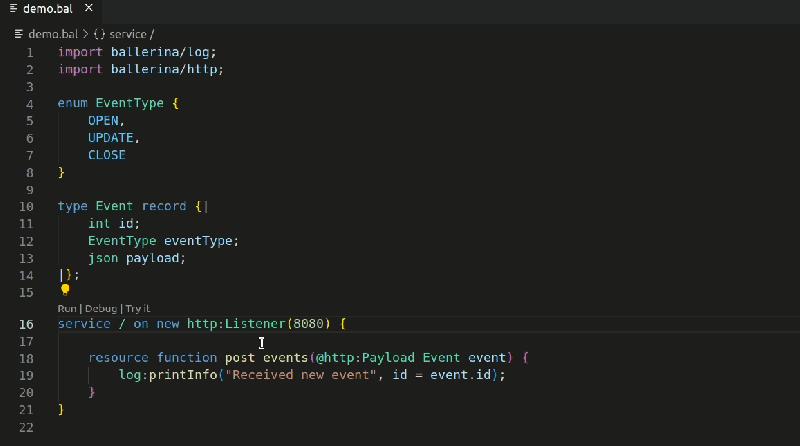Image resolution: width=800 pixels, height=446 pixels.
Task: Click the text 'ballerina/log;'
Action: tap(163, 52)
